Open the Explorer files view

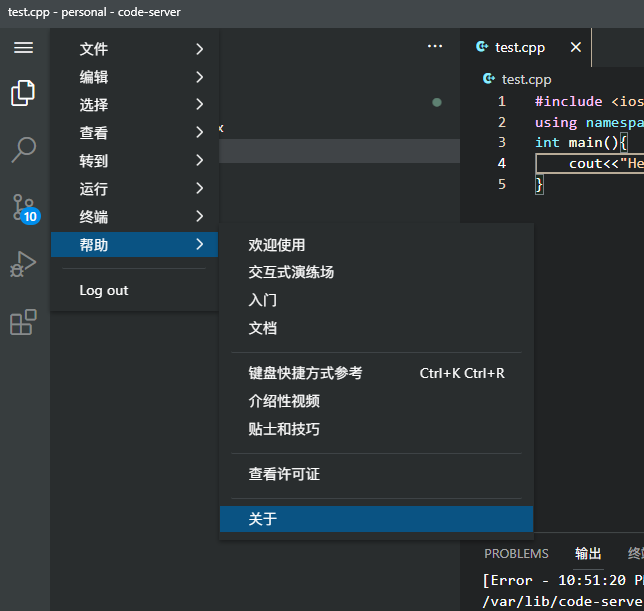23,93
